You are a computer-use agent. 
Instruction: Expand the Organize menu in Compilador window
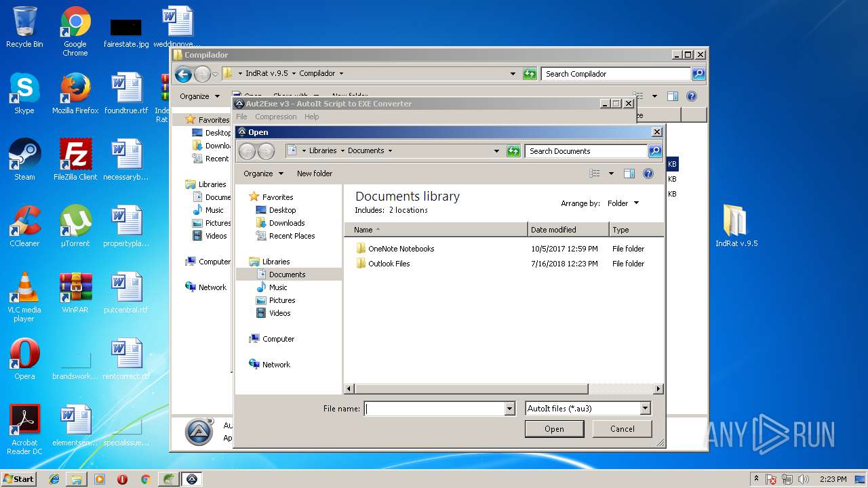[x=199, y=96]
